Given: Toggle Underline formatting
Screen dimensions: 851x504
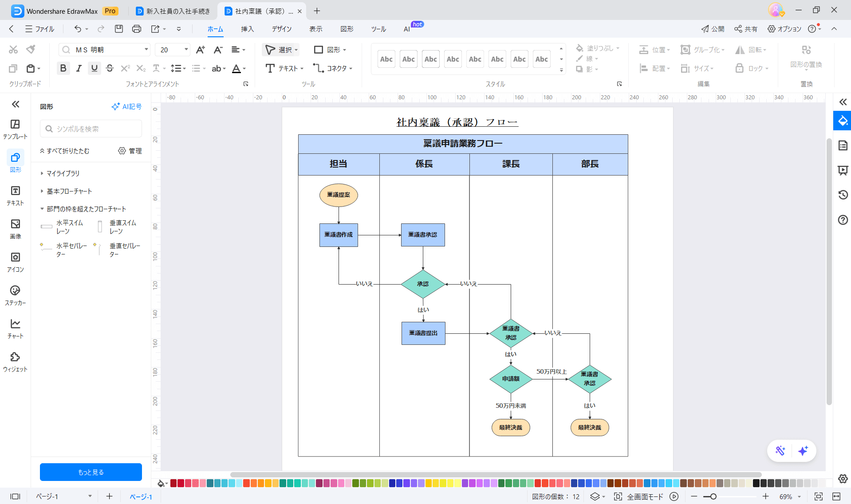Looking at the screenshot, I should coord(94,68).
